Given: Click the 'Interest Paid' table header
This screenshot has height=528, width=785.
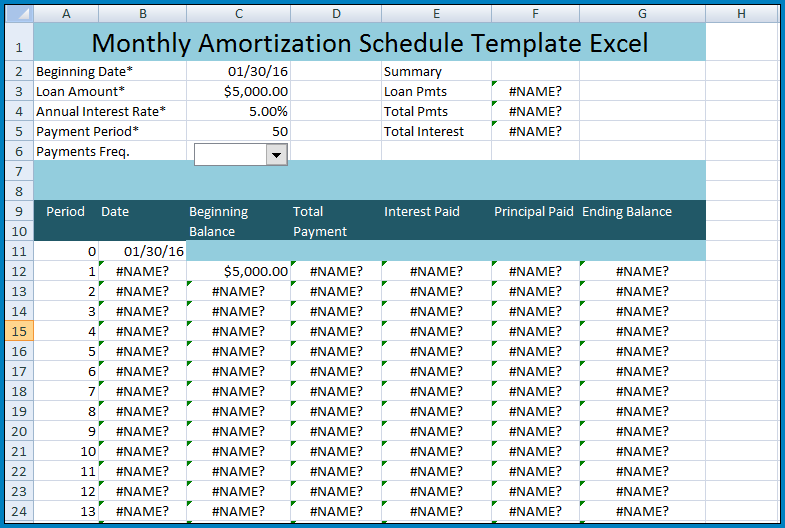Looking at the screenshot, I should click(x=422, y=212).
